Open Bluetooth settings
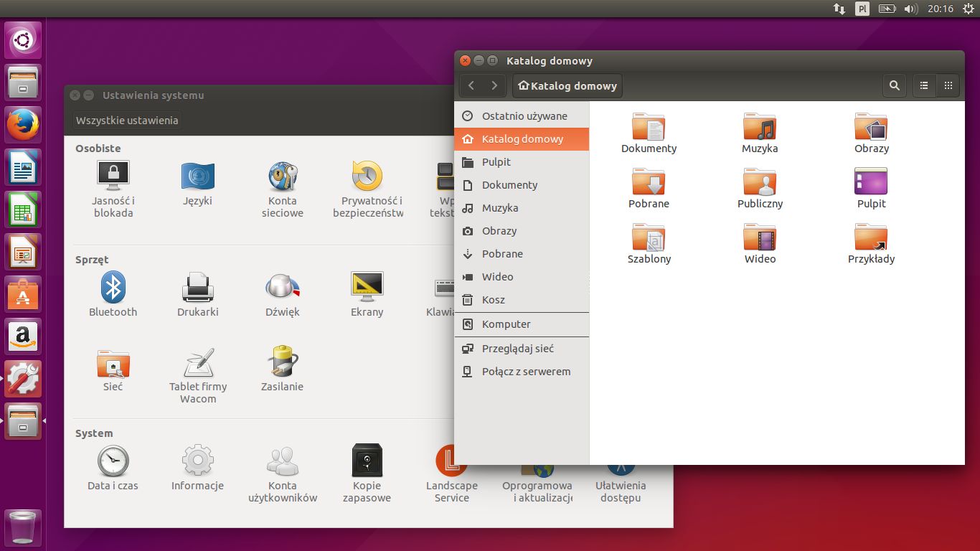980x551 pixels. coord(113,294)
